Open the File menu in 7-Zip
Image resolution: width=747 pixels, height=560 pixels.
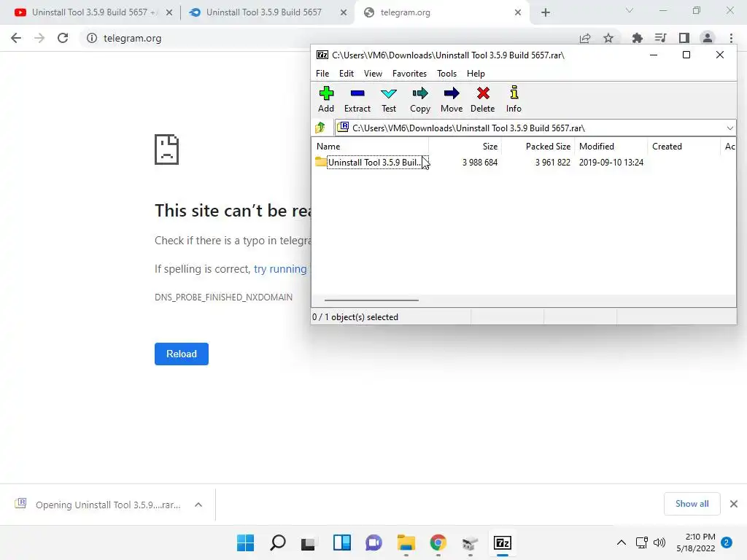point(322,74)
